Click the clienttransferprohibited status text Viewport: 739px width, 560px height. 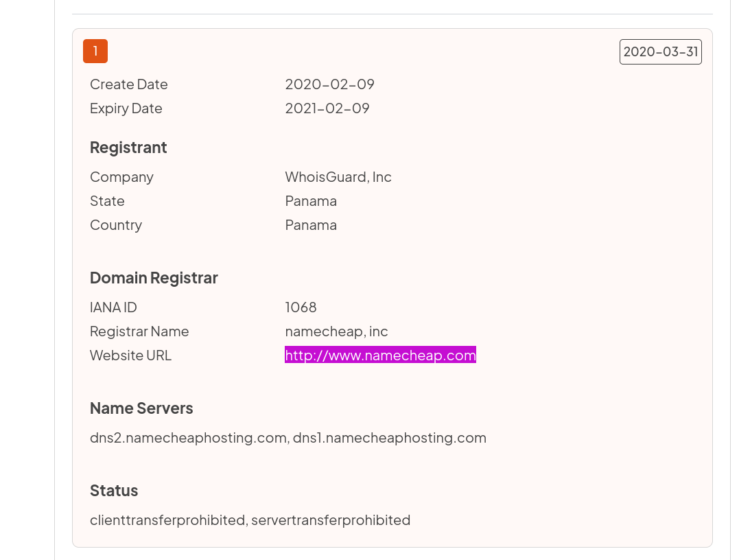coord(167,520)
